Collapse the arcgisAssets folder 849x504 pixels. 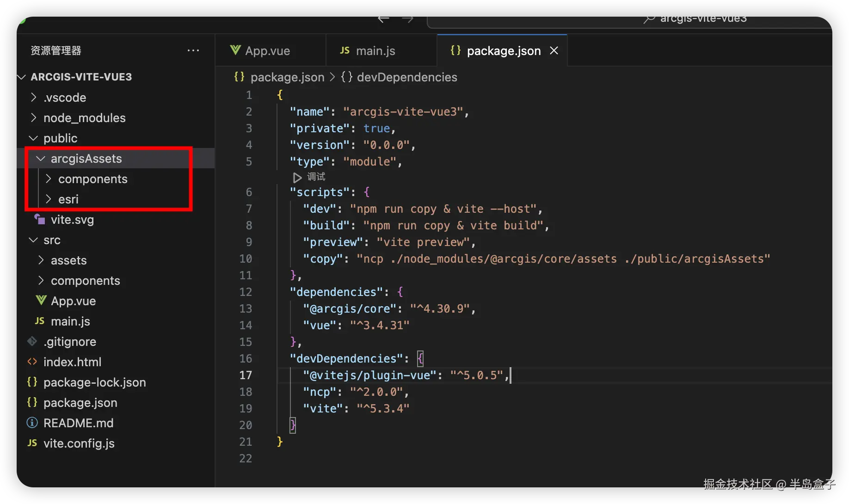(x=41, y=159)
